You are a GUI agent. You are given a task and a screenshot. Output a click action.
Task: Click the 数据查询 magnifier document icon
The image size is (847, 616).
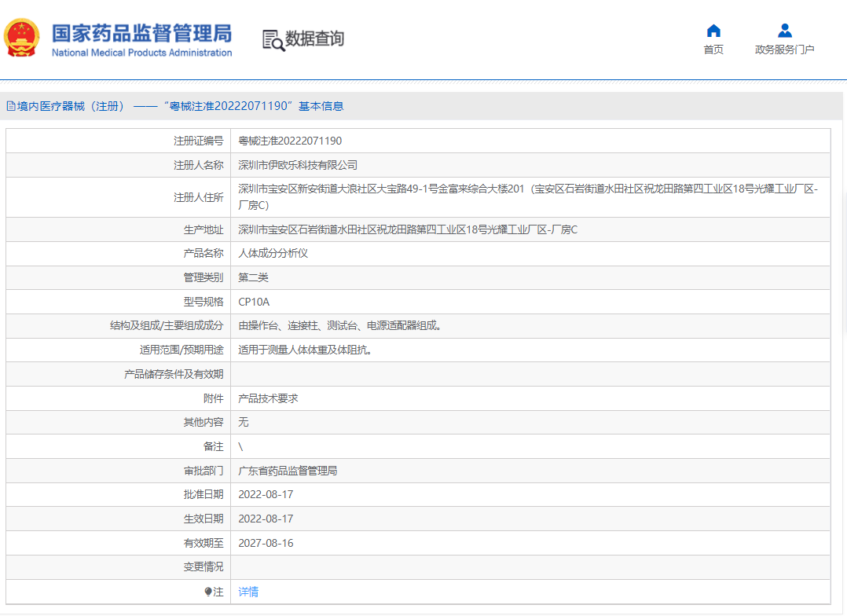pos(273,39)
